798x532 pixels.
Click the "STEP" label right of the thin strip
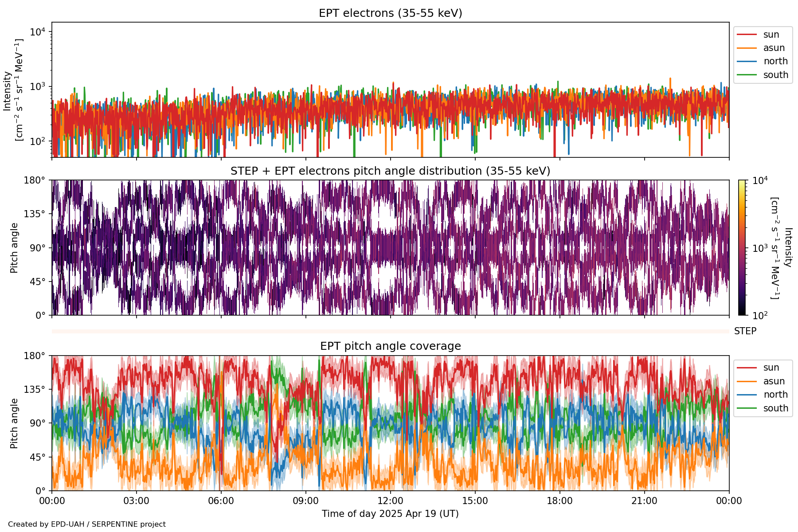pos(745,331)
